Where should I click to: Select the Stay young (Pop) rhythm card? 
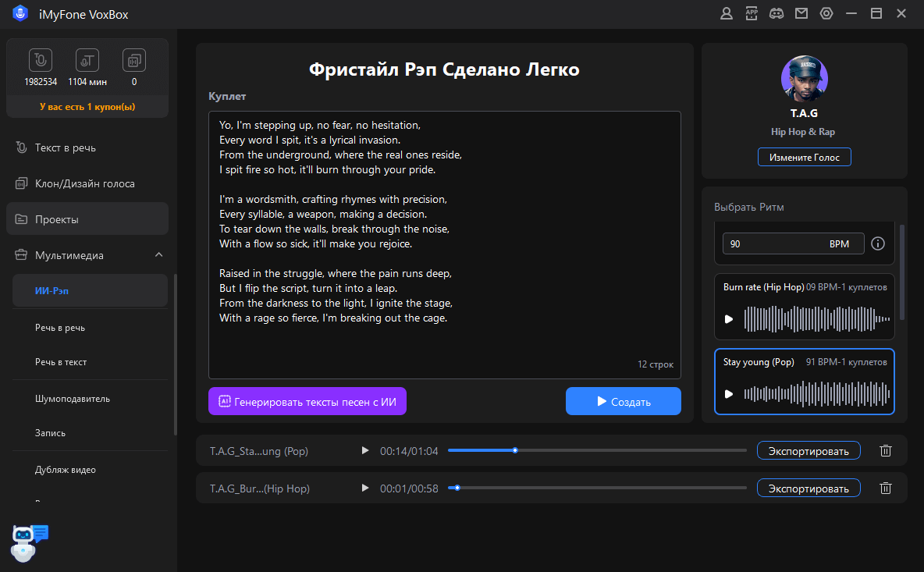(x=805, y=382)
